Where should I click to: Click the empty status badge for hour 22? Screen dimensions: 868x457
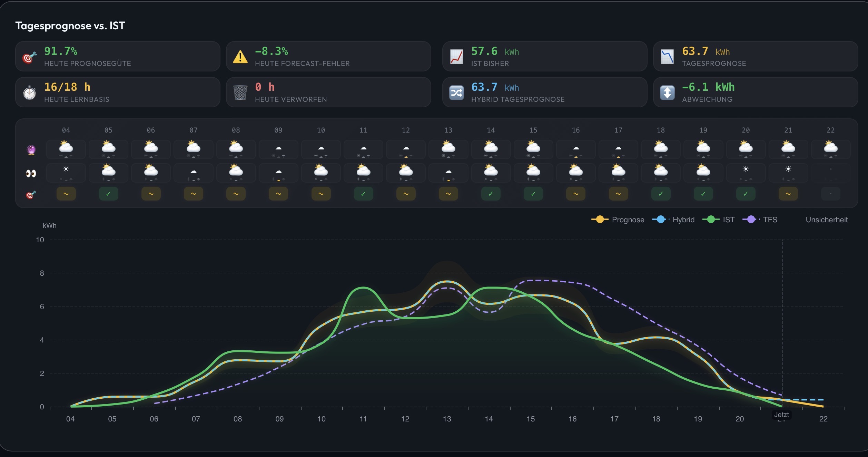point(830,194)
